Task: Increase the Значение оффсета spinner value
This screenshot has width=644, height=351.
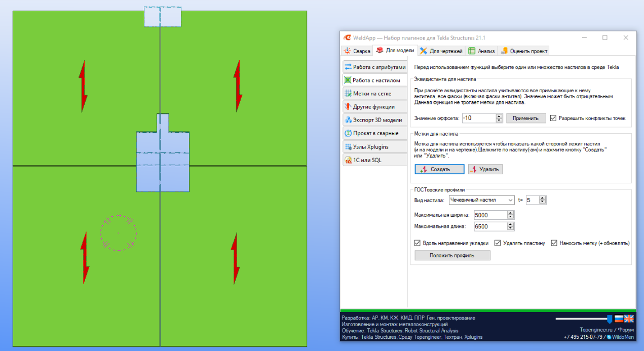Action: 499,116
